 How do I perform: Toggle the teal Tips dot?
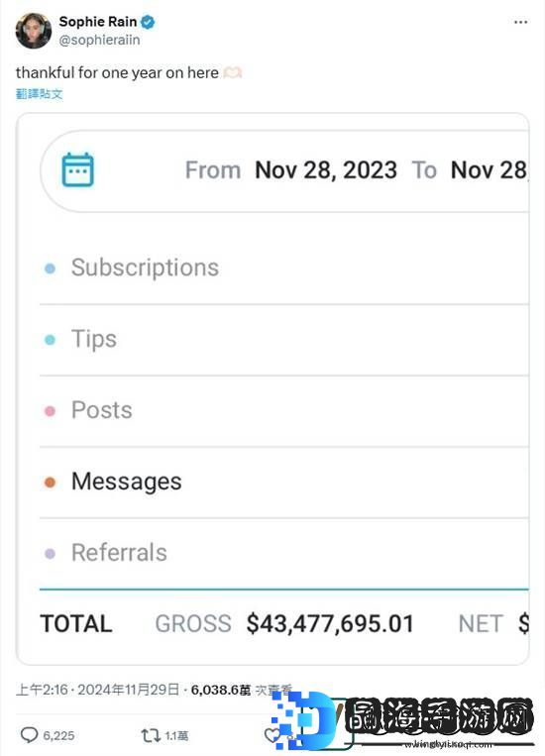click(x=50, y=340)
